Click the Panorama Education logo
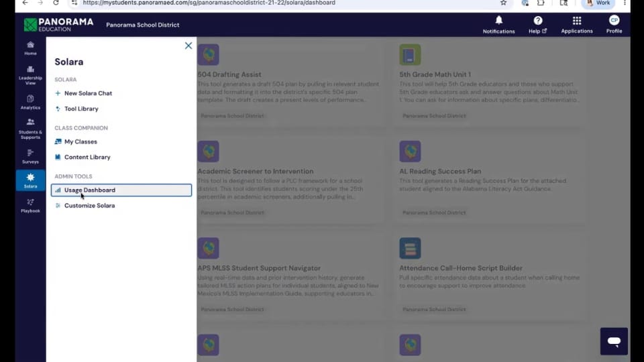 pos(59,25)
